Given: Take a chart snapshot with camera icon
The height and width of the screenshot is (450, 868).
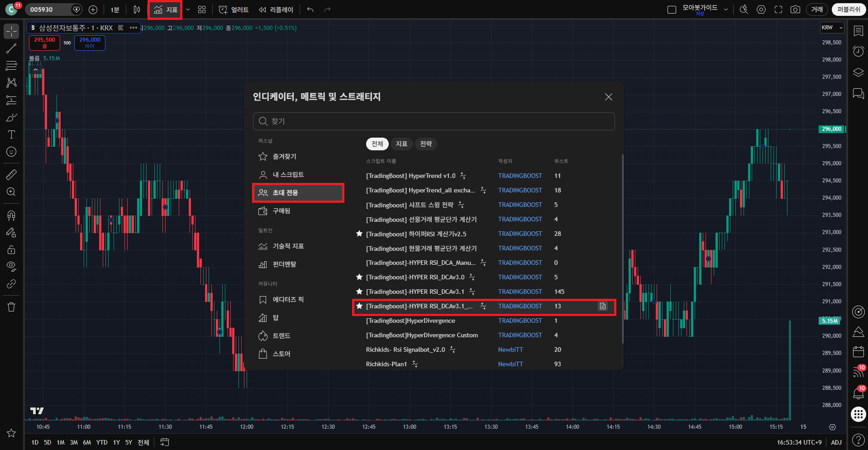Looking at the screenshot, I should tap(795, 10).
